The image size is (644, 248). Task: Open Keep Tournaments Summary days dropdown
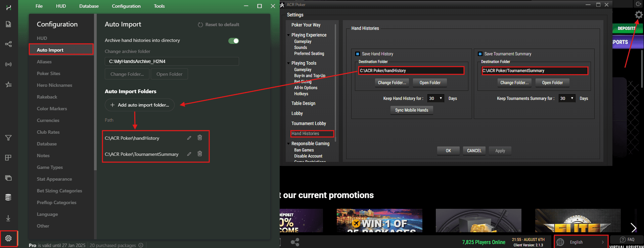[567, 98]
